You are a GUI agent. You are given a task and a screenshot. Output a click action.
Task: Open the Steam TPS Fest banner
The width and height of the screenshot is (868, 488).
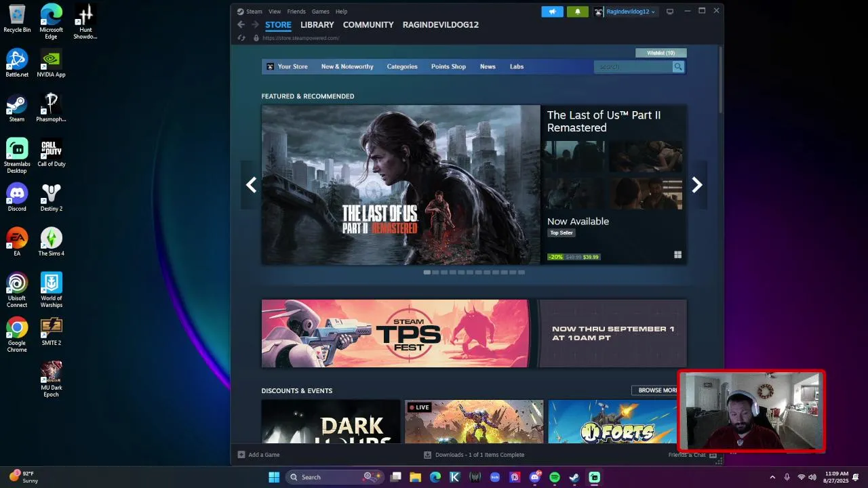click(474, 333)
